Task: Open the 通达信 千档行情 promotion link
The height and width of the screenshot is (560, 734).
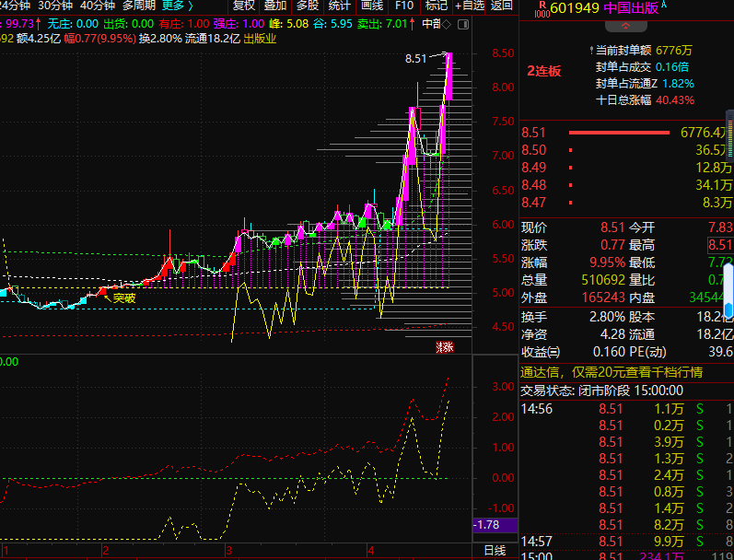Action: (x=612, y=372)
